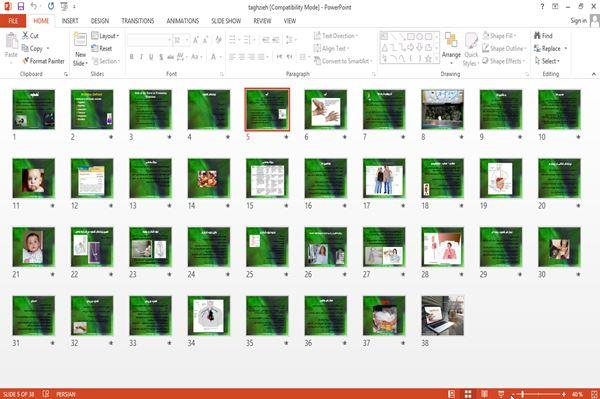
Task: Switch to ANIMATIONS tab
Action: 183,21
